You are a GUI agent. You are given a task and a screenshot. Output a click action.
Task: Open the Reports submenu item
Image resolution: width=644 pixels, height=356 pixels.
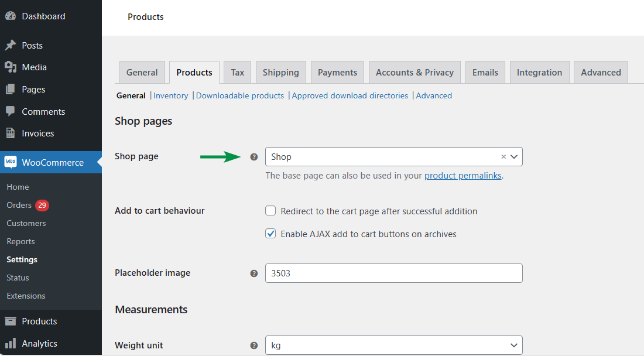20,241
